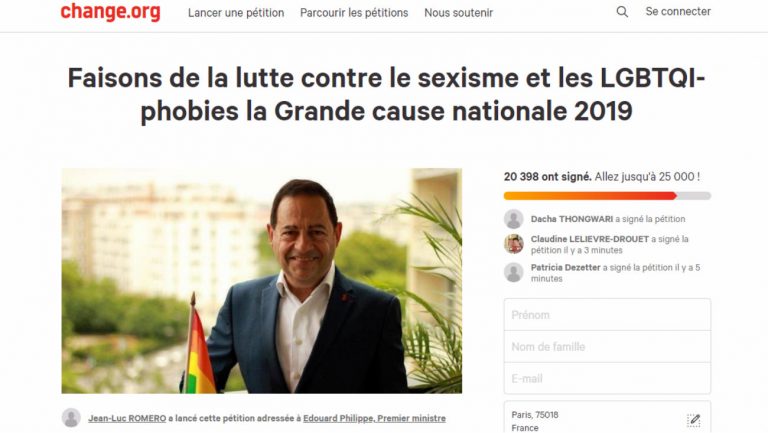
Task: Focus the Nom de famille field
Action: click(607, 347)
